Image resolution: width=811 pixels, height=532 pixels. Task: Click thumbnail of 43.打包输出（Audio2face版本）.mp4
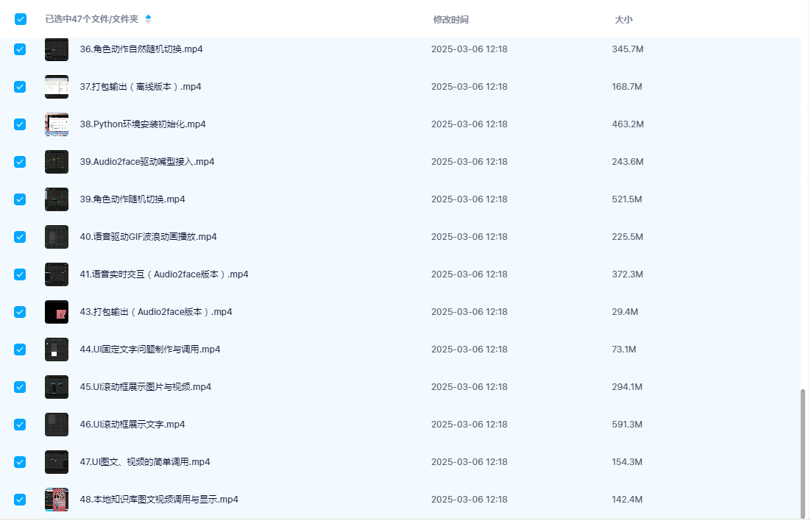tap(57, 312)
